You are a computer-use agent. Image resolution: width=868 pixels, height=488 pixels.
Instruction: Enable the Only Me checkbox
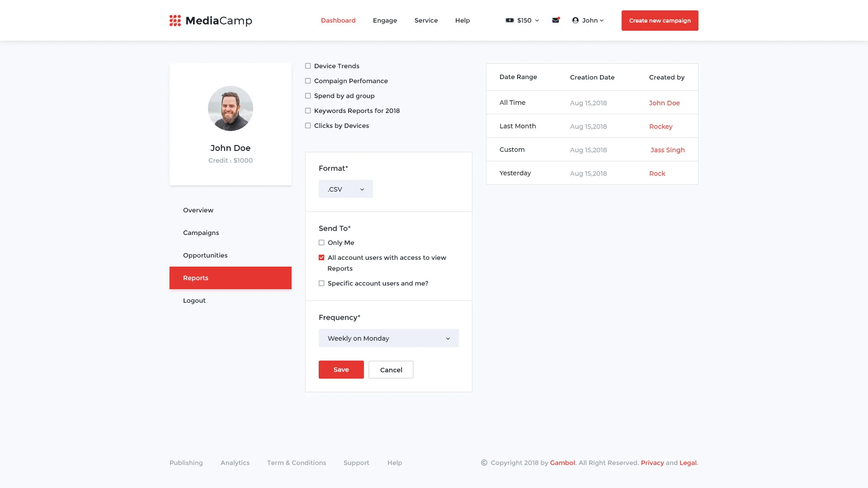tap(321, 243)
